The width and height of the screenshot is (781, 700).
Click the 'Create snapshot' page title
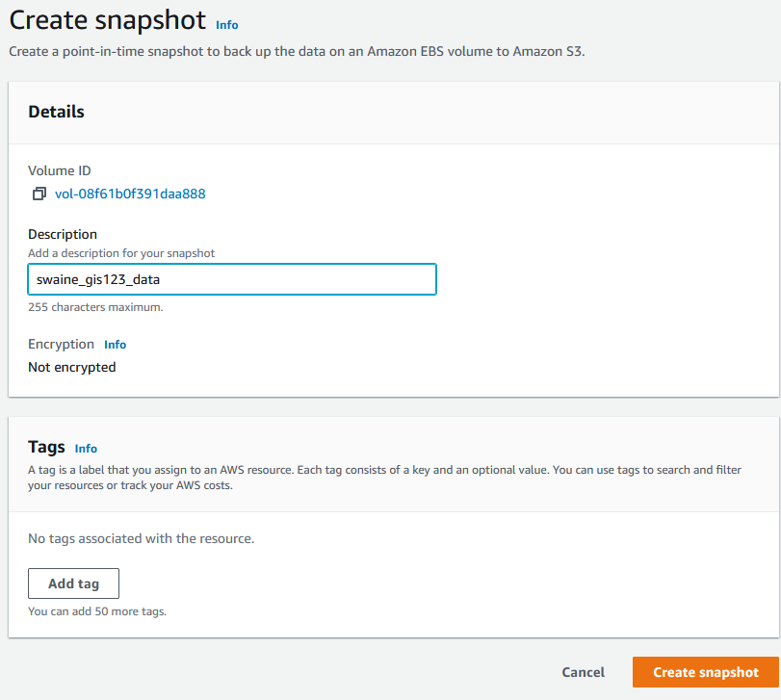(x=108, y=21)
